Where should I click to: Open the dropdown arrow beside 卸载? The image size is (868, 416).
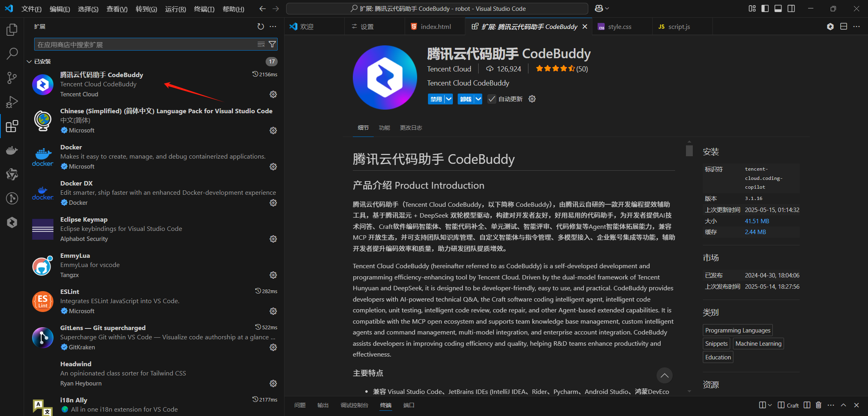point(478,99)
